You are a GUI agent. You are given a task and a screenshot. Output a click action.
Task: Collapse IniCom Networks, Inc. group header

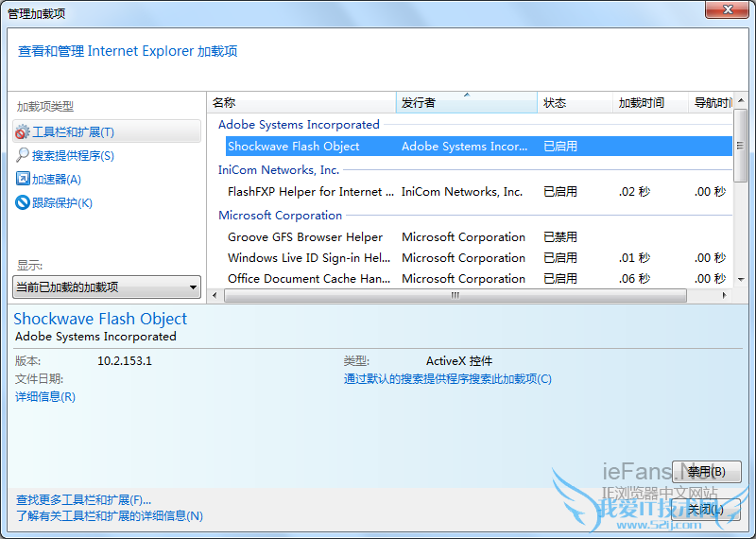[x=279, y=170]
